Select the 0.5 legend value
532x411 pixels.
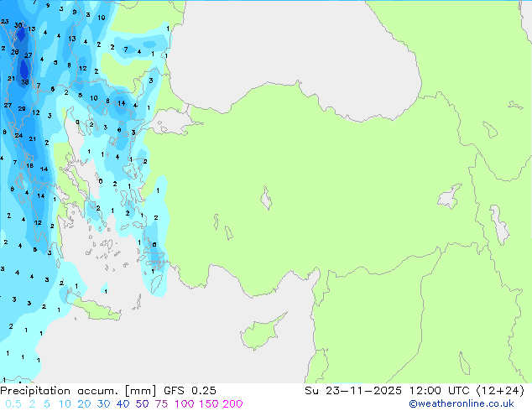[13, 404]
